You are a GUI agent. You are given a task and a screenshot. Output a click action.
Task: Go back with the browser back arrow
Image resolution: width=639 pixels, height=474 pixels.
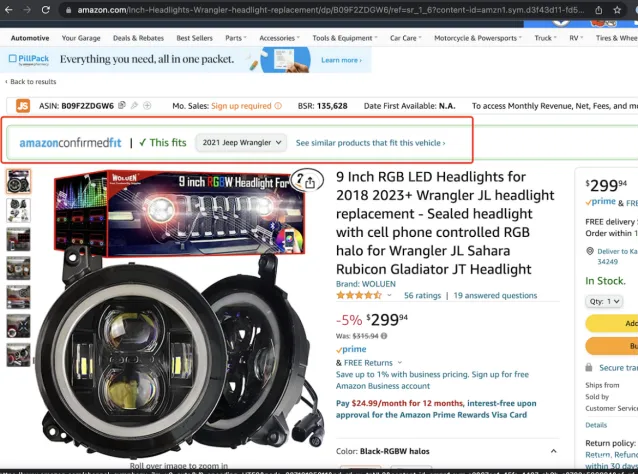tap(9, 10)
